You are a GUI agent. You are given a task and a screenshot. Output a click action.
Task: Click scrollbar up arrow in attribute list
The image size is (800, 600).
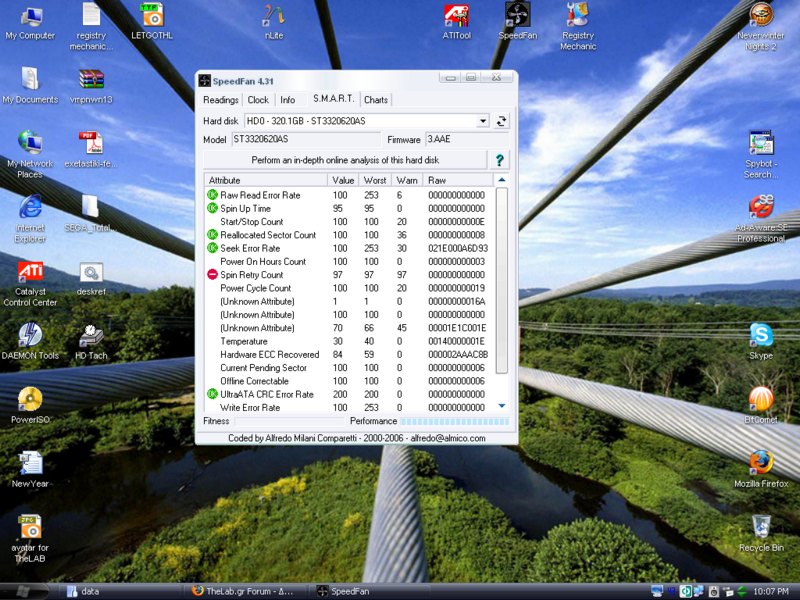click(x=502, y=180)
